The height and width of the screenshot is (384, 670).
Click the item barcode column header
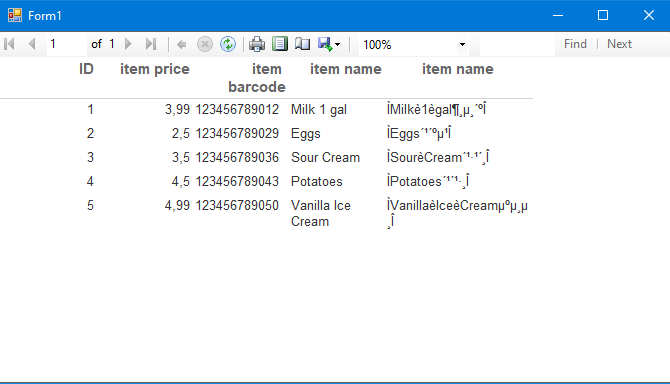(257, 78)
